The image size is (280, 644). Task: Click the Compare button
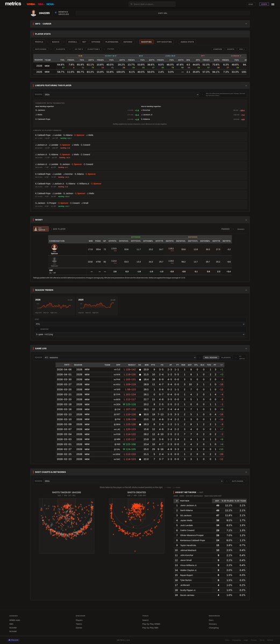pyautogui.click(x=218, y=49)
